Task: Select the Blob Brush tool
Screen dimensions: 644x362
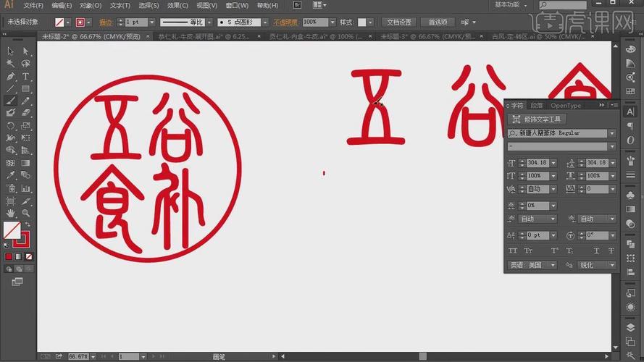Action: point(11,112)
